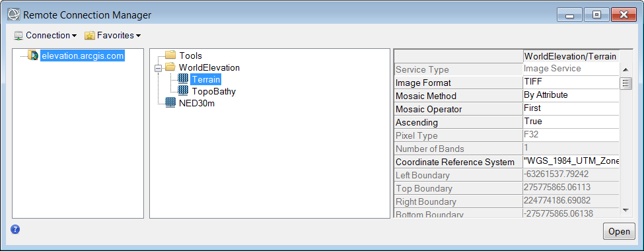Click the elevation.arcgis.com server icon
Screen dimensions: 644x251
(x=33, y=55)
